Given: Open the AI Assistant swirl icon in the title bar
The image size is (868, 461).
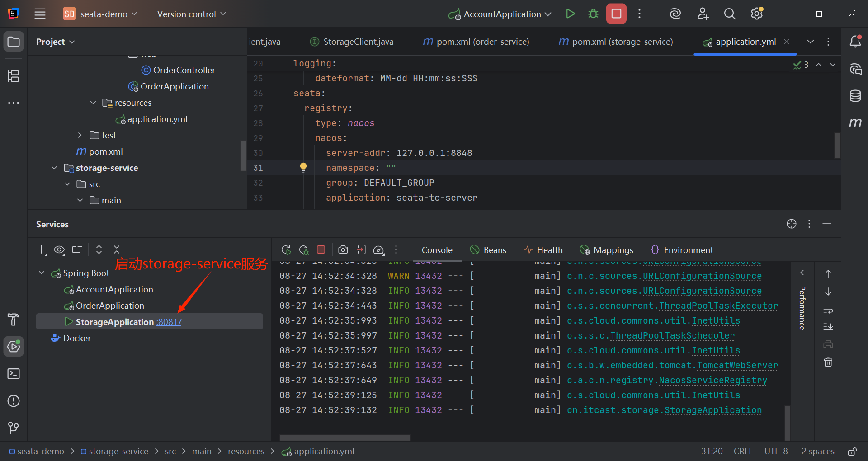Looking at the screenshot, I should pos(675,14).
